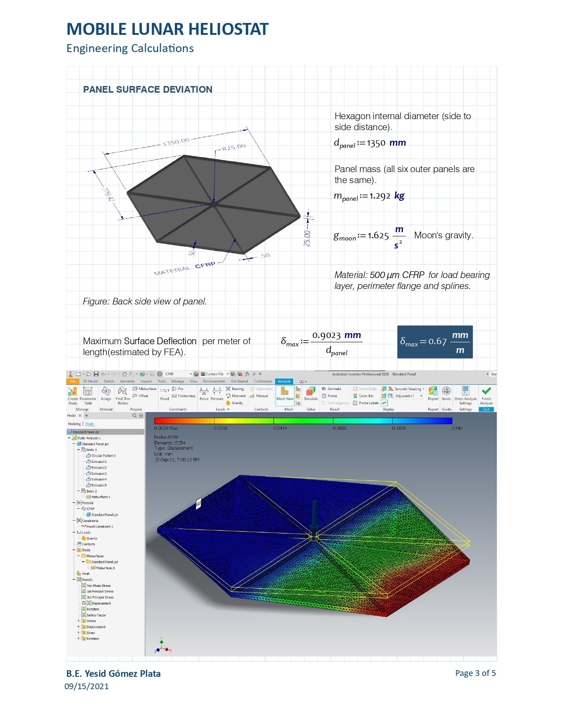The image size is (563, 728).
Task: Open Color Bar settings
Action: (x=363, y=396)
